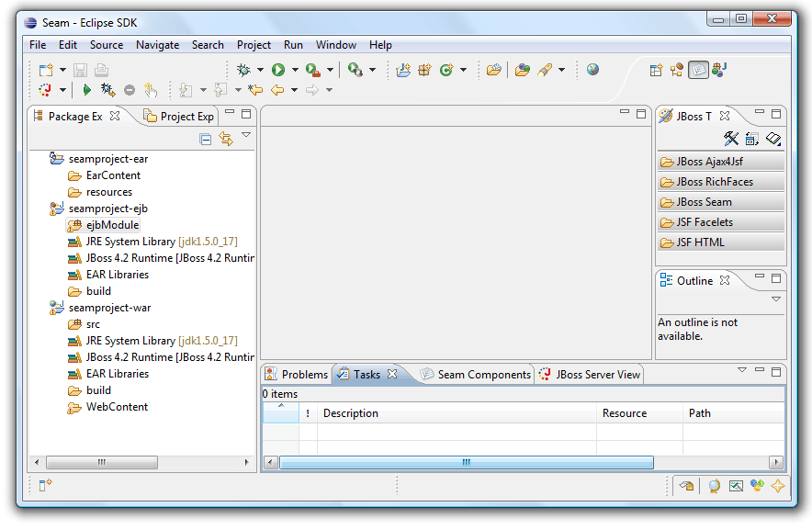Collapse all in Package Explorer
812x530 pixels.
(206, 139)
